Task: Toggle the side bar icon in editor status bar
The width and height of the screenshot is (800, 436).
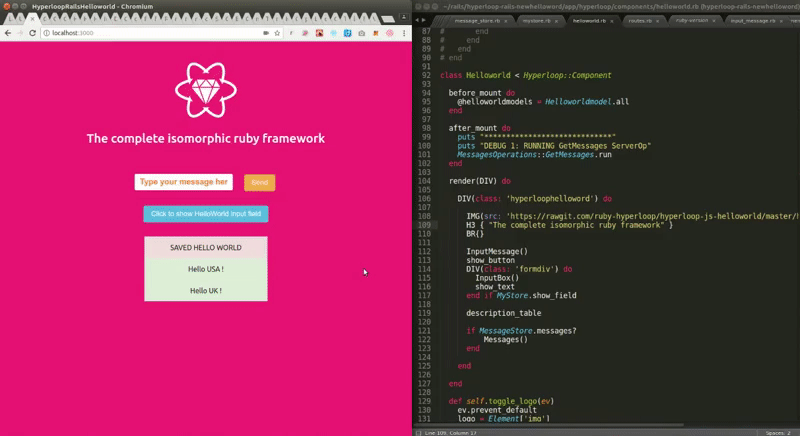Action: pyautogui.click(x=418, y=433)
